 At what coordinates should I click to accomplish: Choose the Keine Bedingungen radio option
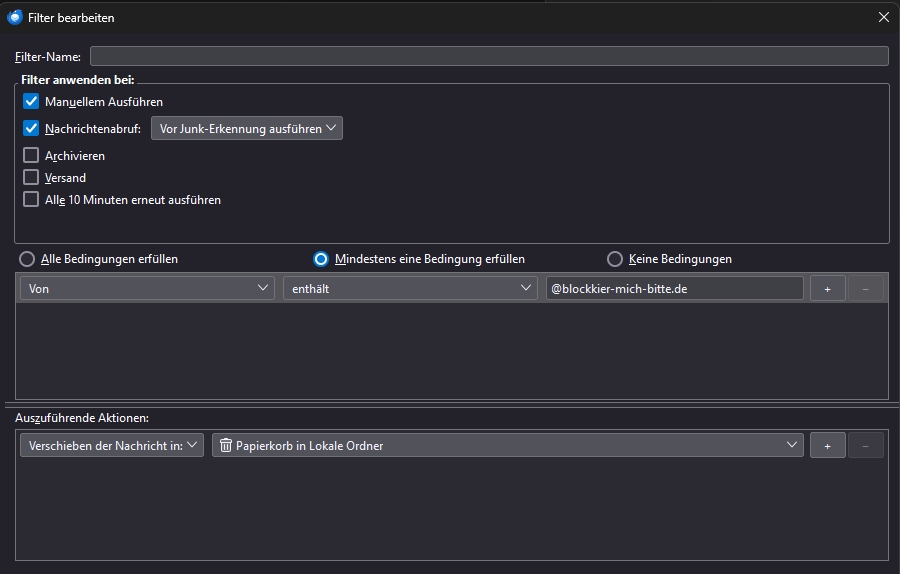click(x=615, y=259)
